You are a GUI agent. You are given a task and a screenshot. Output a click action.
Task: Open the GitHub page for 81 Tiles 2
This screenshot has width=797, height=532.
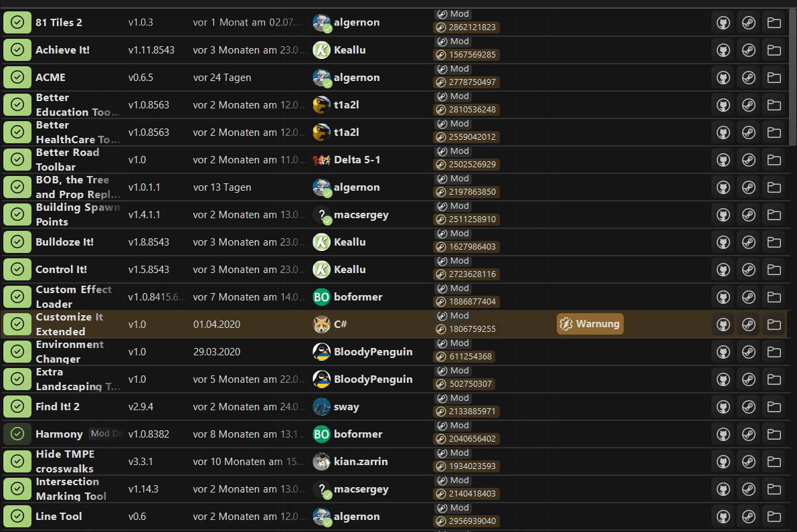[x=723, y=22]
